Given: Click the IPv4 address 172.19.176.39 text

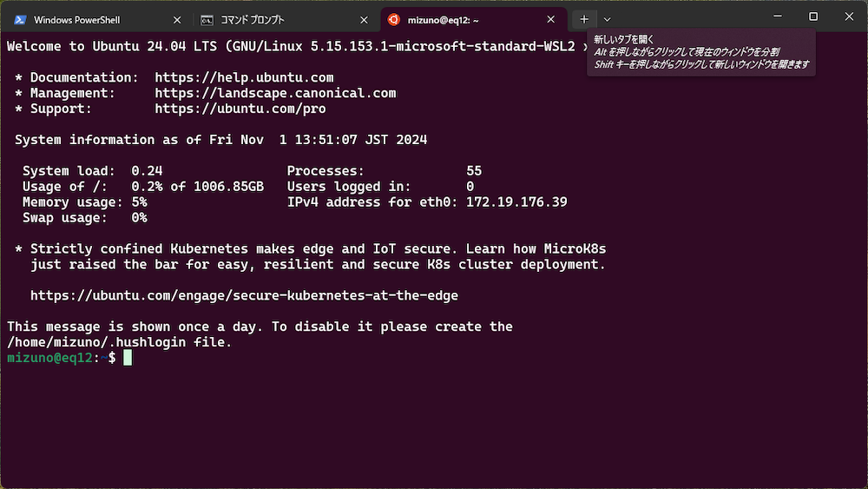Looking at the screenshot, I should click(x=516, y=202).
